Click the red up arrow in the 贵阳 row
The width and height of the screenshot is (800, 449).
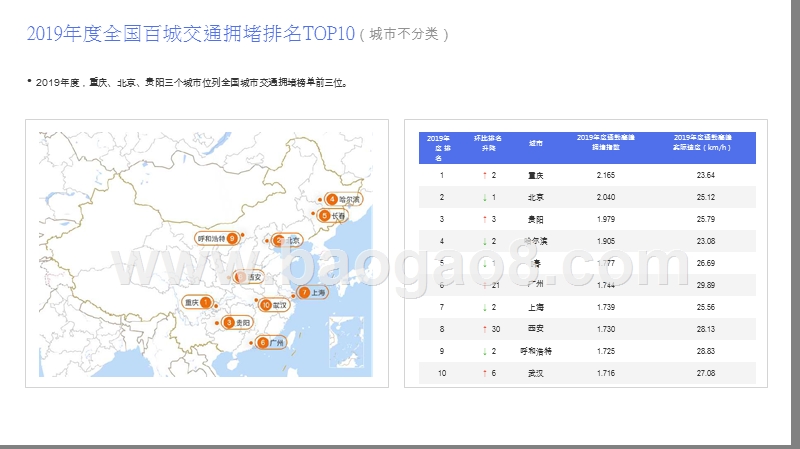(485, 219)
